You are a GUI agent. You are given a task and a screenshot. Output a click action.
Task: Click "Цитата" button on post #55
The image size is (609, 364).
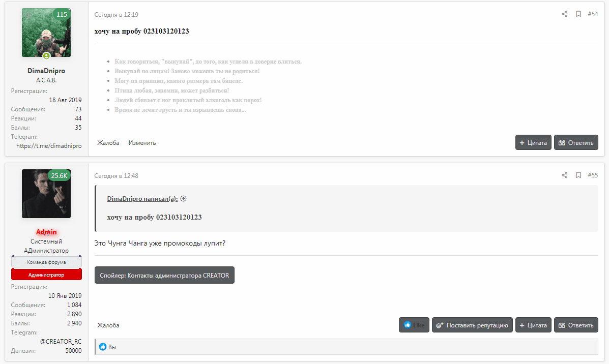pos(533,325)
